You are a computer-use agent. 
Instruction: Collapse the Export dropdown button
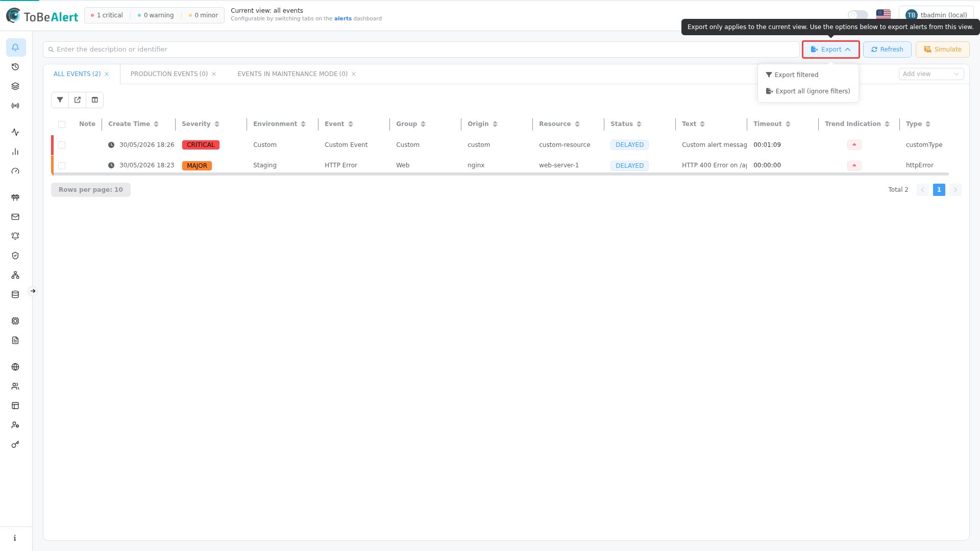(x=830, y=49)
